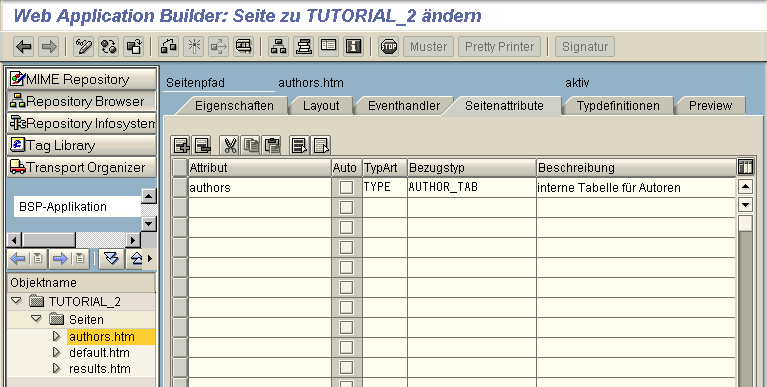Select the Seitenattribute tab
The width and height of the screenshot is (767, 387).
504,106
